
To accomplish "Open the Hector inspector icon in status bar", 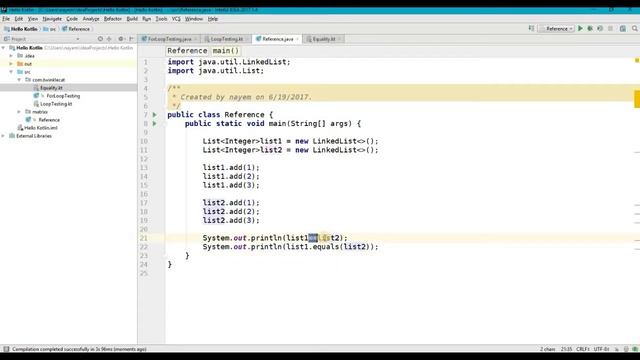I will (x=626, y=349).
